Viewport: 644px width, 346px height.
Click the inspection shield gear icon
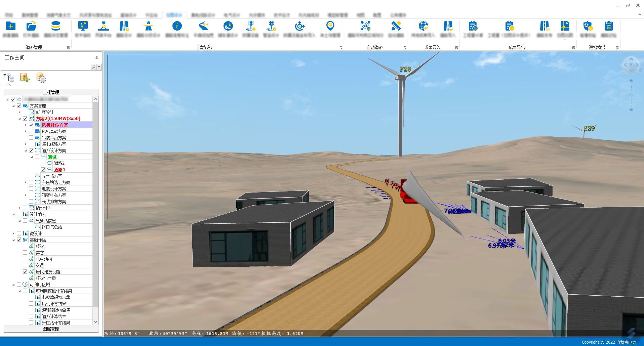[x=588, y=26]
